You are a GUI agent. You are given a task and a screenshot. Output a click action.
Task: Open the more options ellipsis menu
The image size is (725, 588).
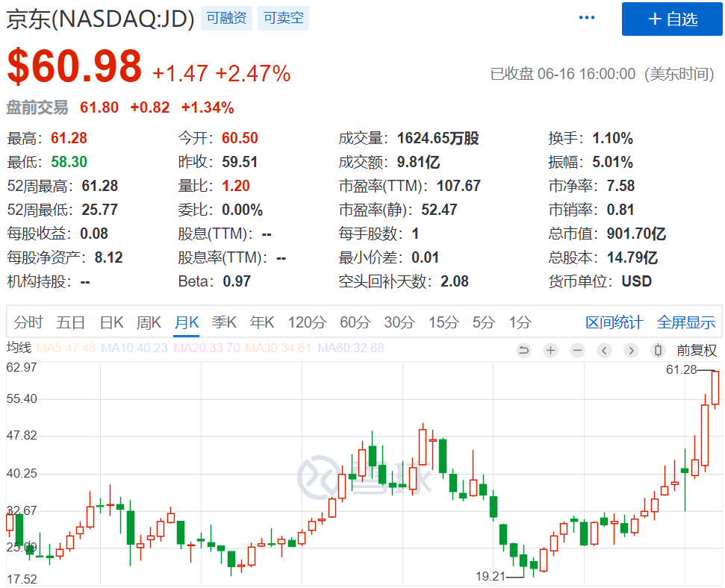pos(586,17)
